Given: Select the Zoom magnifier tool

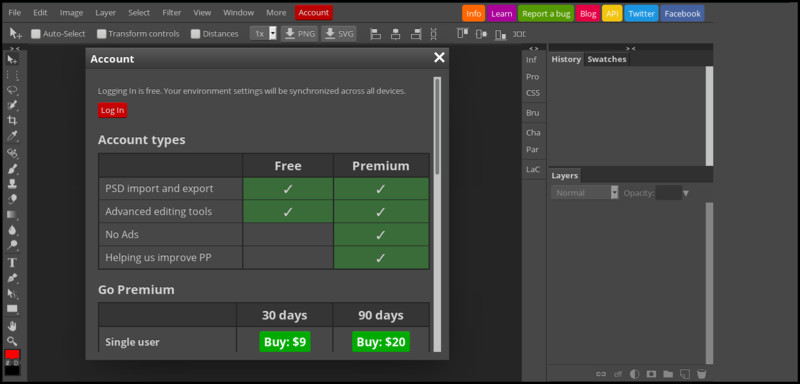Looking at the screenshot, I should pyautogui.click(x=12, y=341).
